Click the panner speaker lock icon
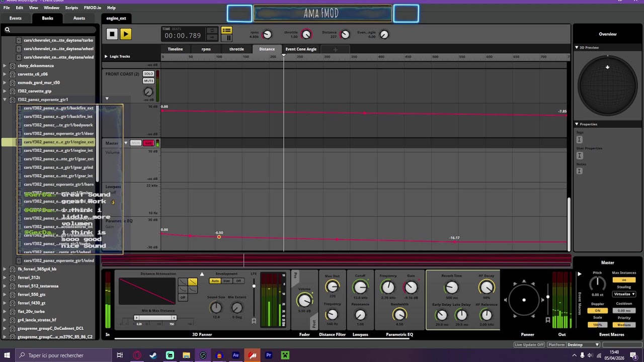 [548, 319]
